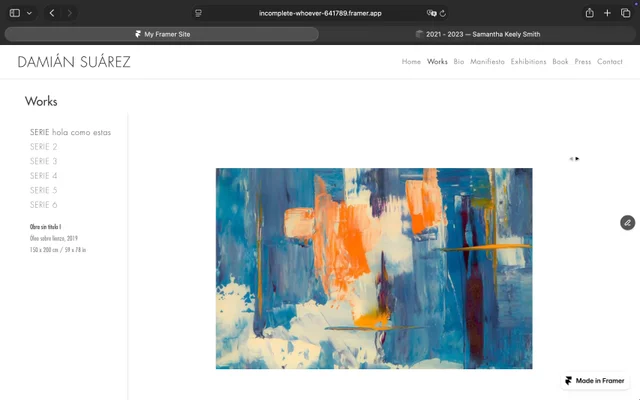The height and width of the screenshot is (400, 640).
Task: Open the Book nav link
Action: 560,62
